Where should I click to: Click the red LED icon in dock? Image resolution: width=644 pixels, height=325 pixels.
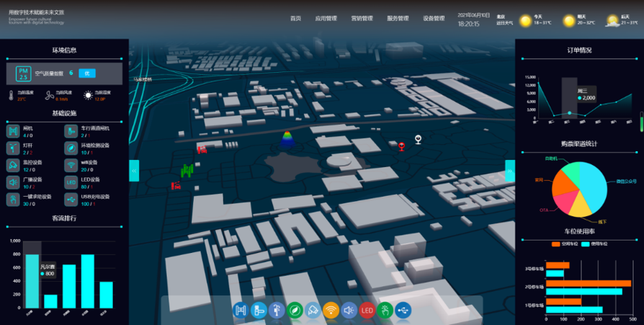[x=367, y=310]
